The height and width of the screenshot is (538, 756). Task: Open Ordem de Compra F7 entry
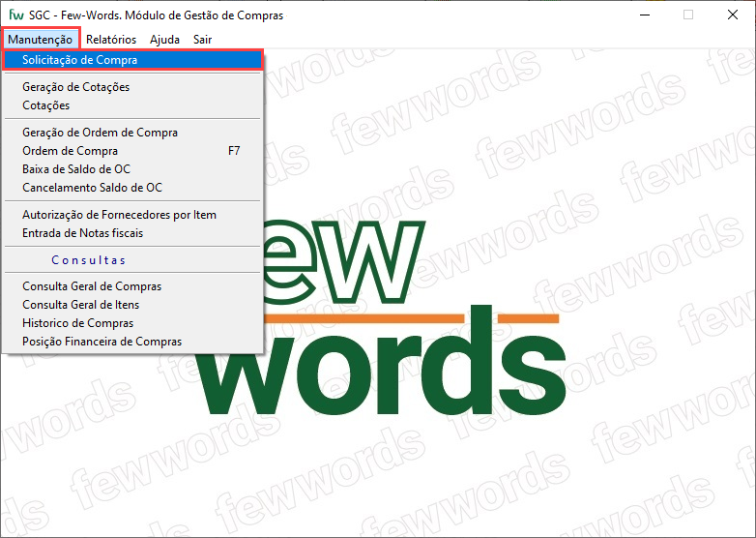pos(132,151)
